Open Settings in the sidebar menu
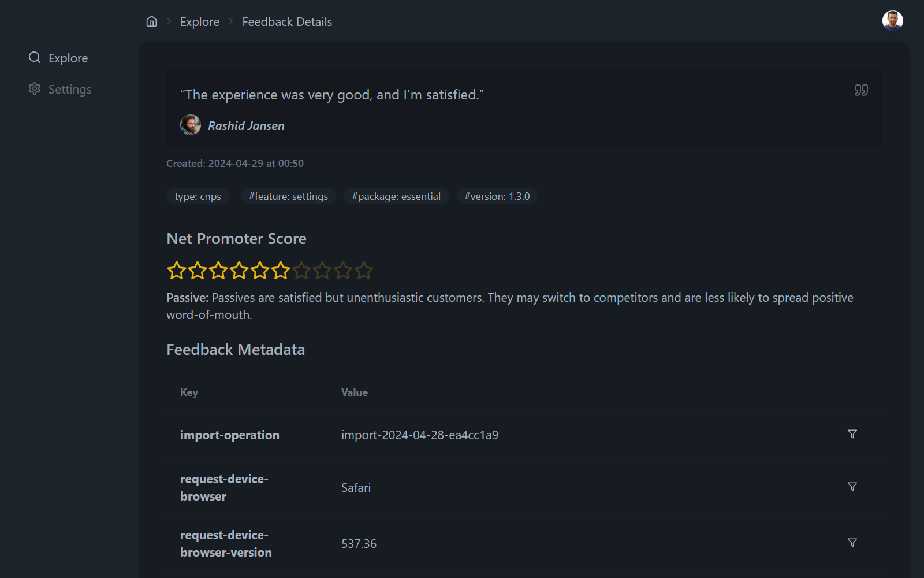Viewport: 924px width, 578px height. click(60, 89)
